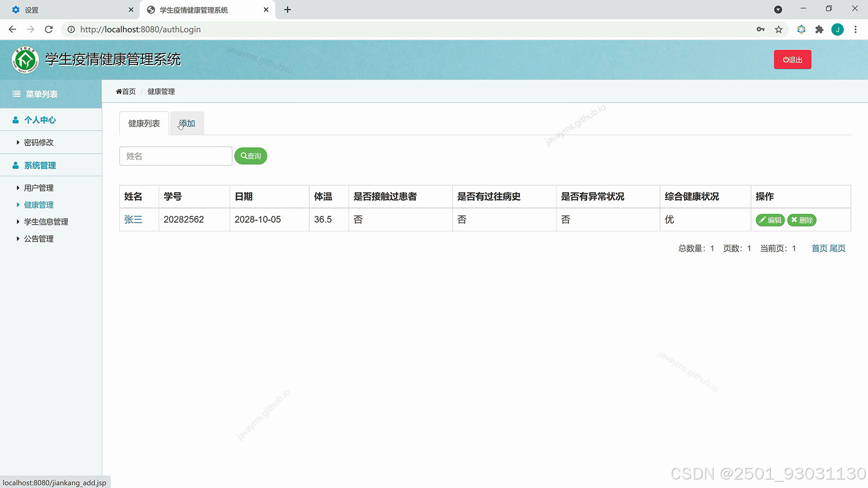Select the 健康列表 tab
This screenshot has height=488, width=868.
pyautogui.click(x=144, y=123)
